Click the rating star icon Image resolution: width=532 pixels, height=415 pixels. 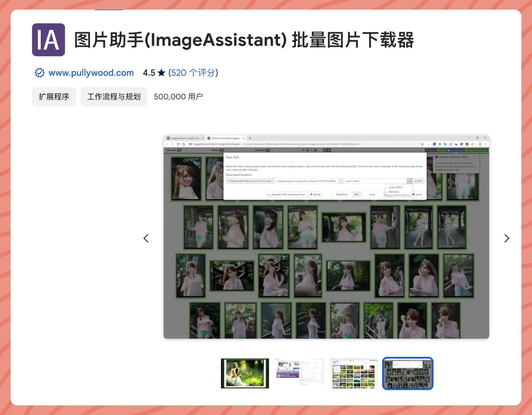[x=161, y=73]
